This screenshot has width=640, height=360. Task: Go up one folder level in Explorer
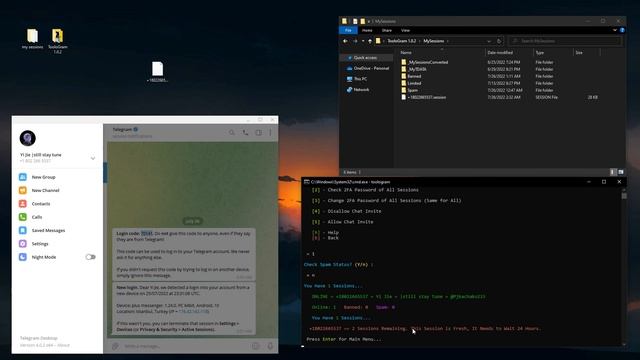coord(370,41)
